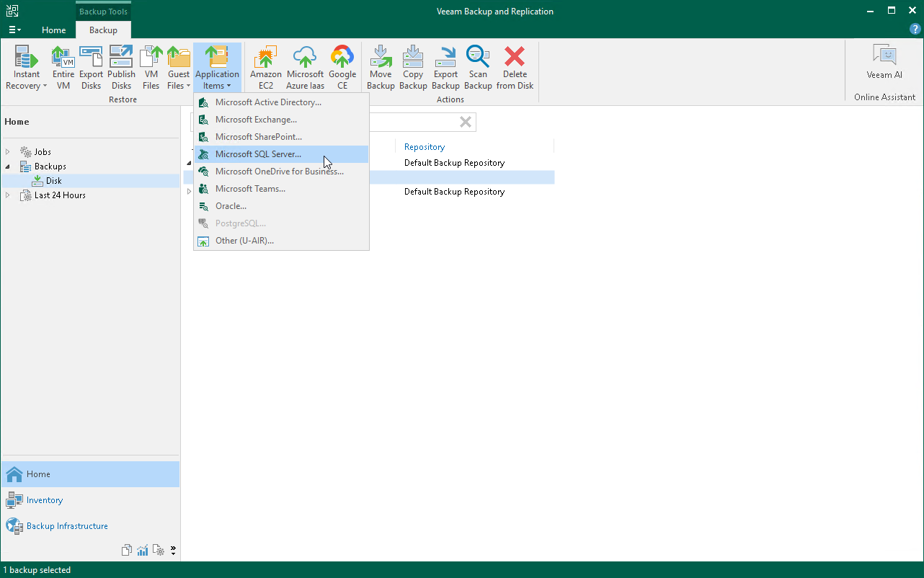924x578 pixels.
Task: Select Microsoft Teams from the menu
Action: (282, 189)
